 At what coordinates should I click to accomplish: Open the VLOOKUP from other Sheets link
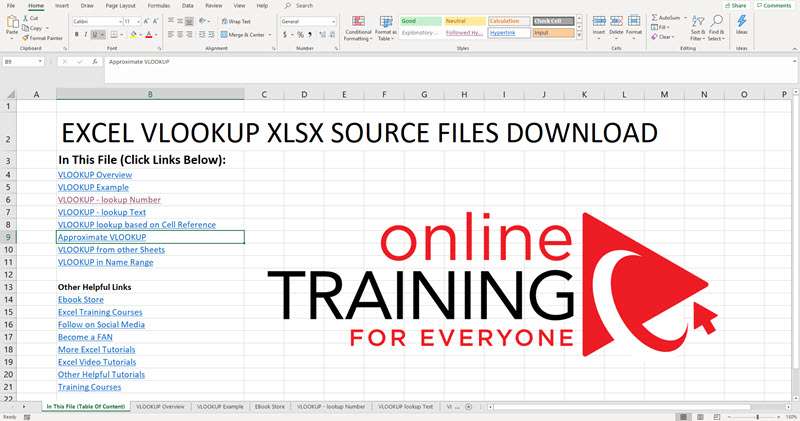tap(111, 250)
